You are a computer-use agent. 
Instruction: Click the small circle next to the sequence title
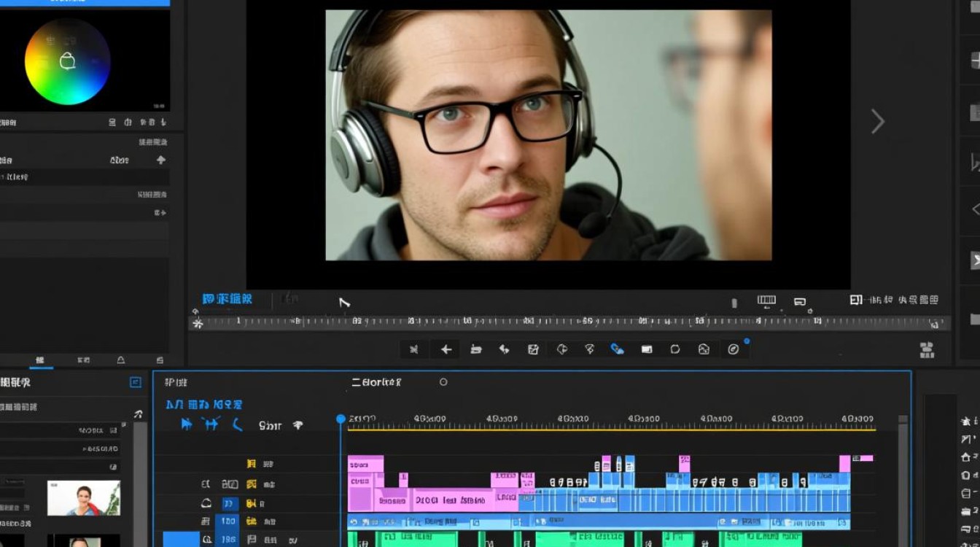pyautogui.click(x=443, y=382)
